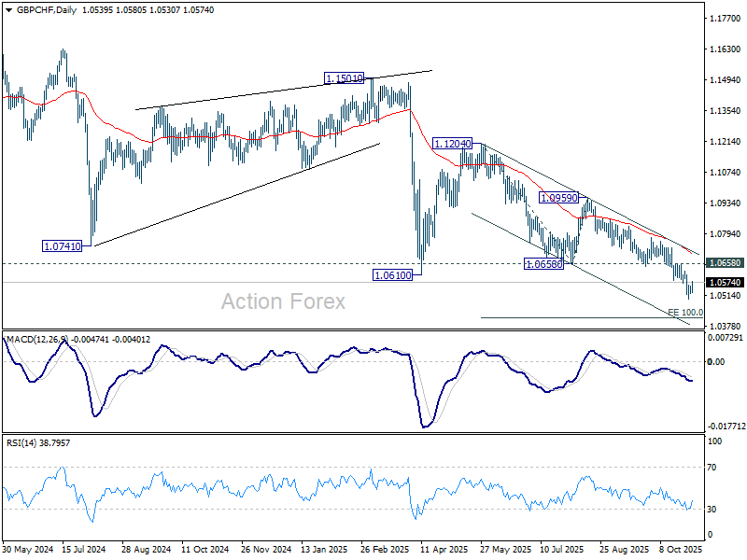This screenshot has height=560, width=747.
Task: Click the RSI 70 level label
Action: (712, 468)
